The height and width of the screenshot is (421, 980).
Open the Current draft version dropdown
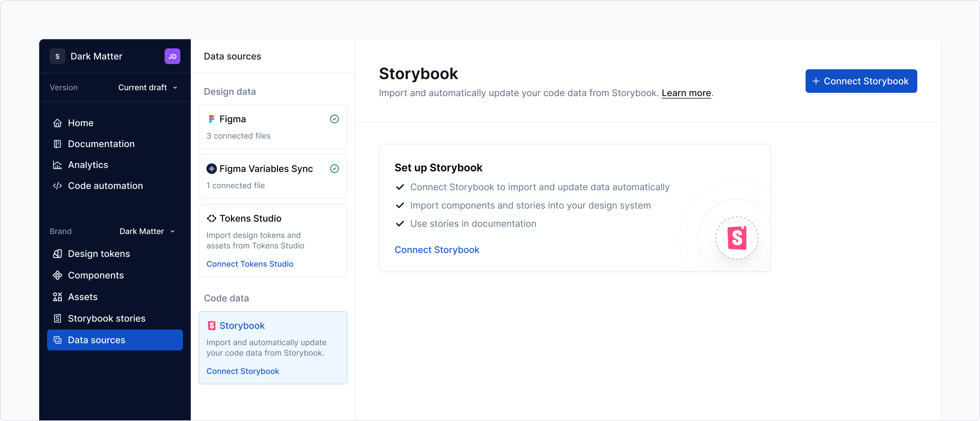click(148, 87)
